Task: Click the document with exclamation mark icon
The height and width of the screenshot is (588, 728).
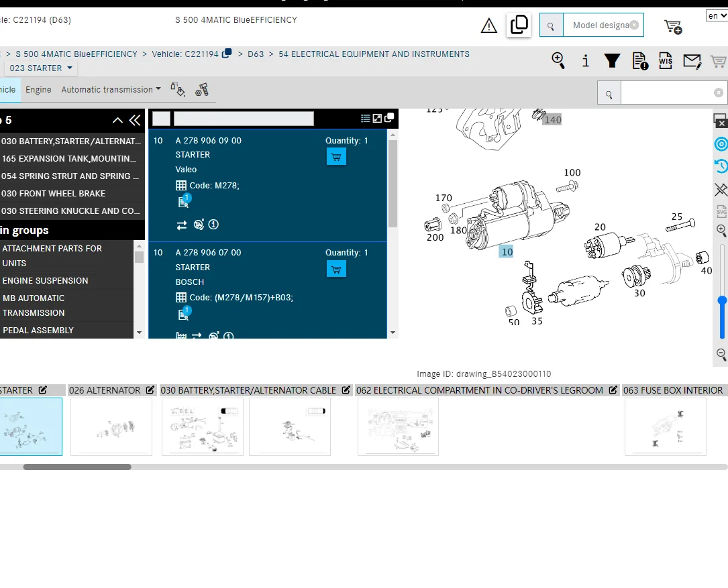Action: [x=640, y=61]
